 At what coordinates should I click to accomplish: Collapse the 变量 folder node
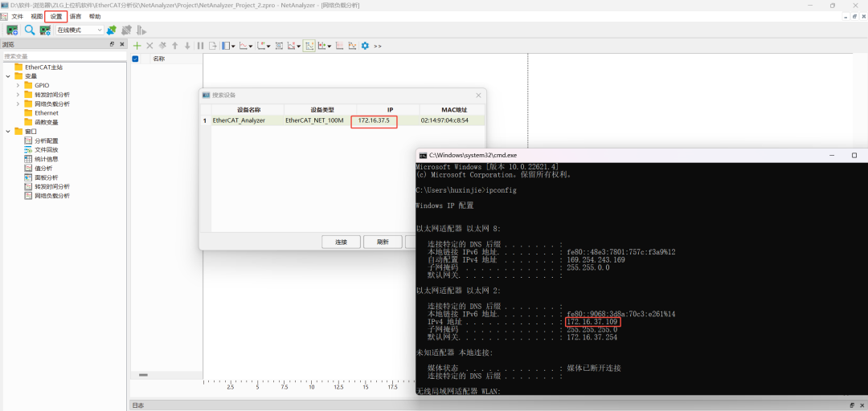(x=8, y=76)
